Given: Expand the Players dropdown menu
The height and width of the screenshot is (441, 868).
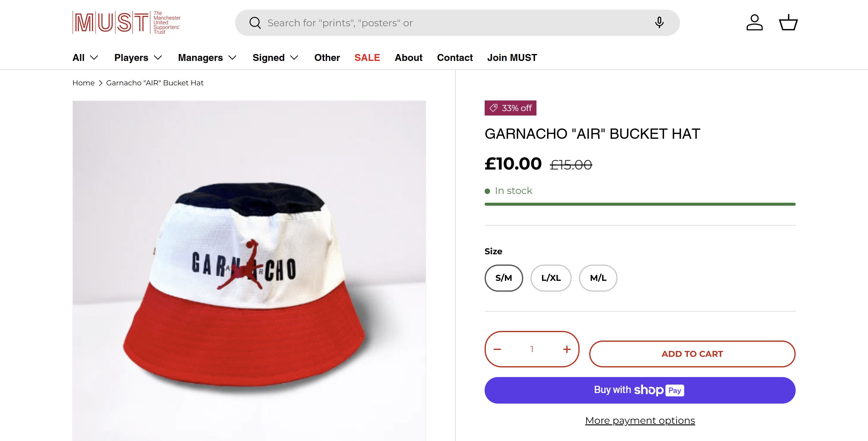Looking at the screenshot, I should click(138, 58).
